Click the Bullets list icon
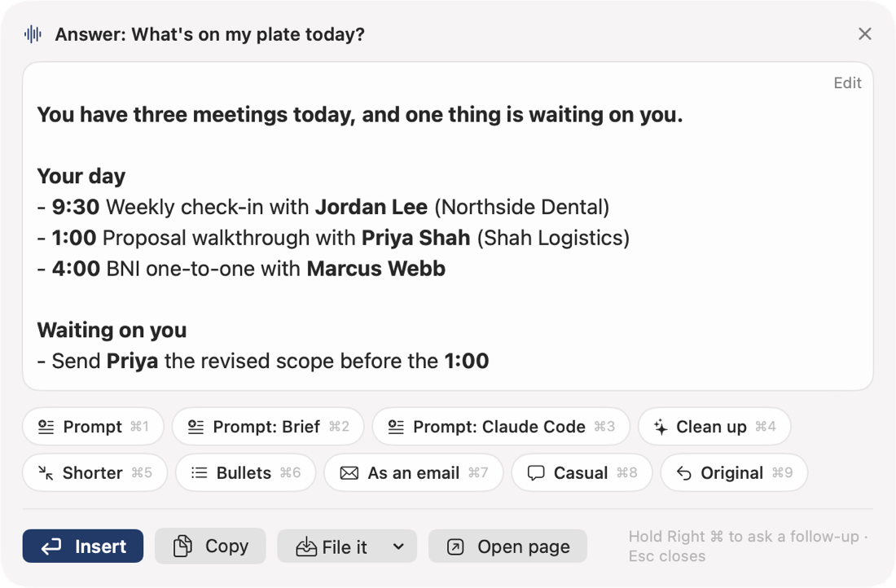896x588 pixels. [199, 472]
